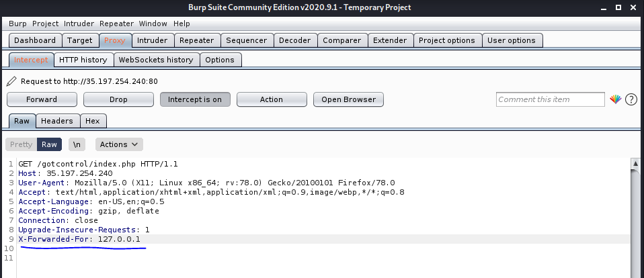Screen dimensions: 644x278
Task: Open the Sequencer tab
Action: tap(247, 40)
